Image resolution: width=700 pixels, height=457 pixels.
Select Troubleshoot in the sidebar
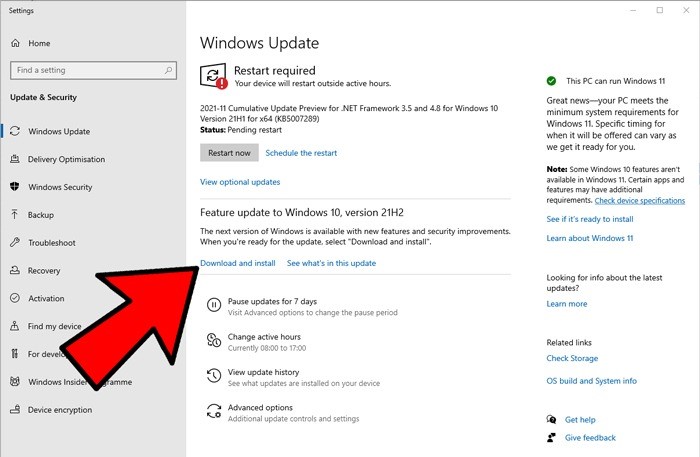tap(52, 243)
